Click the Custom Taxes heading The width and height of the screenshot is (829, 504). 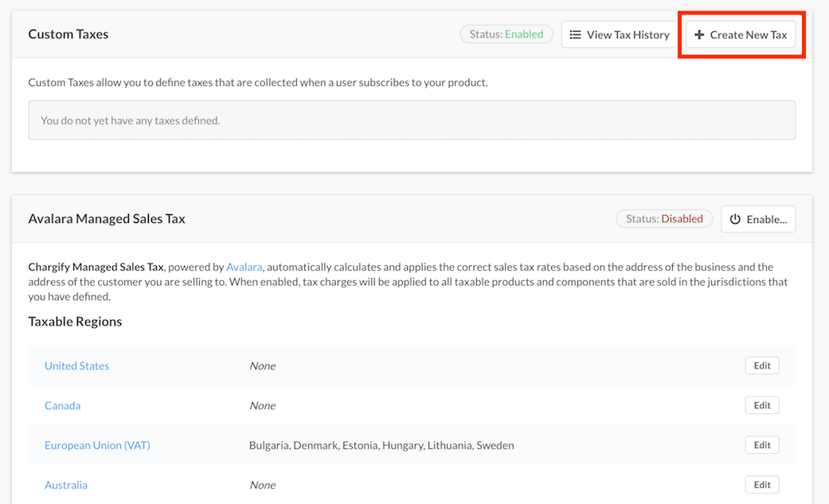pos(68,34)
